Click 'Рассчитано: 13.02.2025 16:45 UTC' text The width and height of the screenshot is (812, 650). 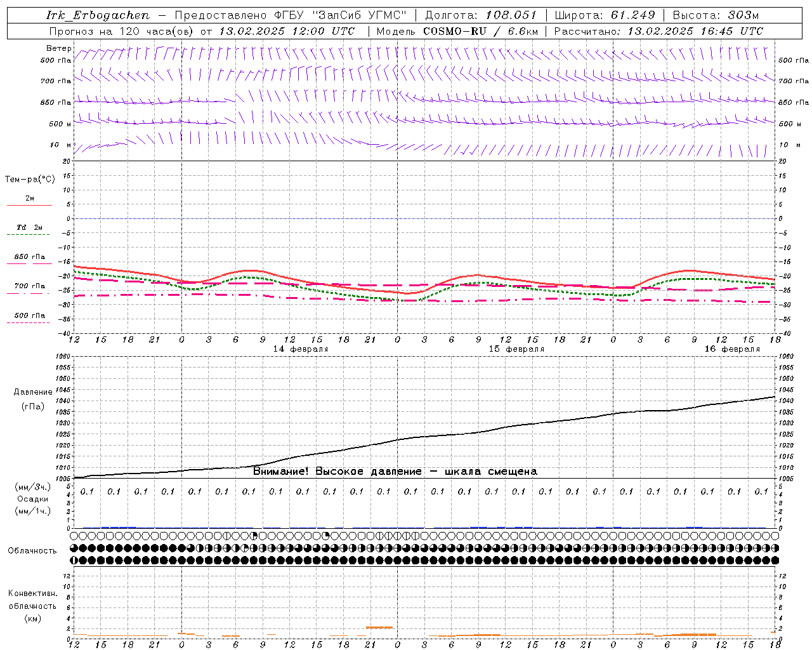(x=658, y=31)
